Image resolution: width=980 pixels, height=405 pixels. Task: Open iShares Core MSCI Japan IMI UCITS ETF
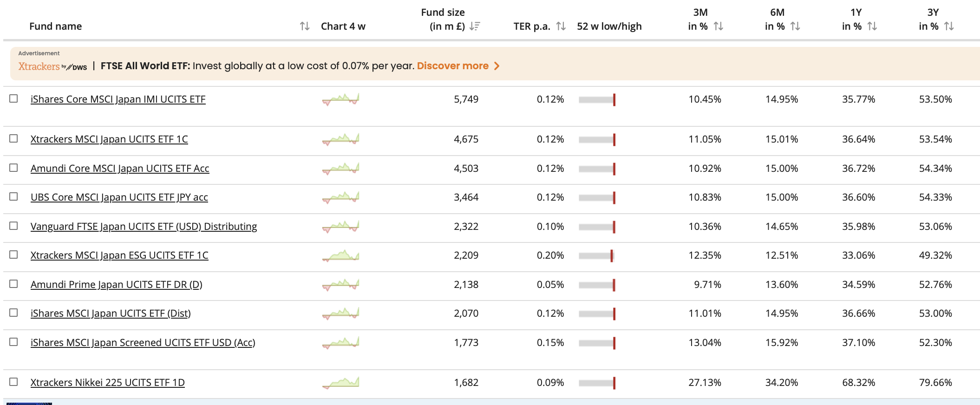point(118,99)
